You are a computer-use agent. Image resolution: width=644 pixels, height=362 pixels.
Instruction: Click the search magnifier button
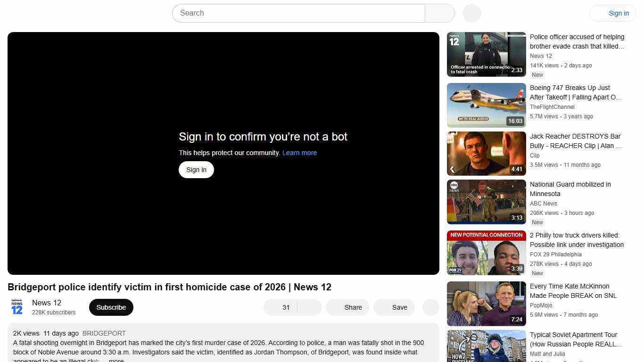tap(439, 13)
